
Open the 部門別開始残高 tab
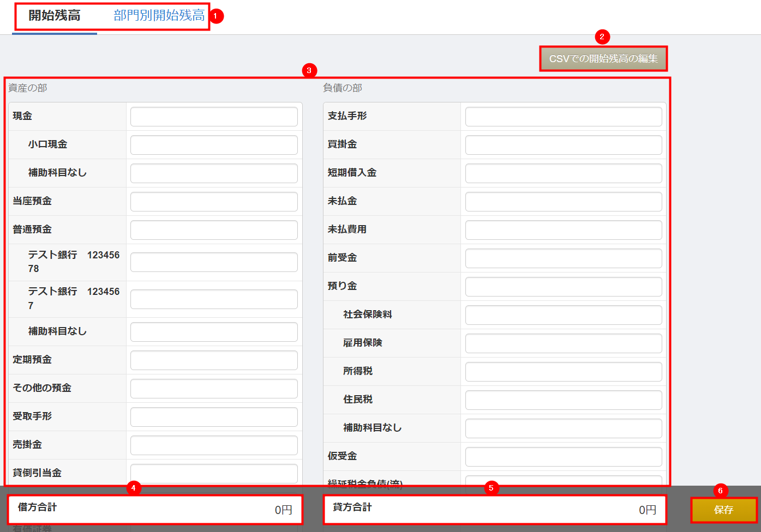pyautogui.click(x=159, y=16)
